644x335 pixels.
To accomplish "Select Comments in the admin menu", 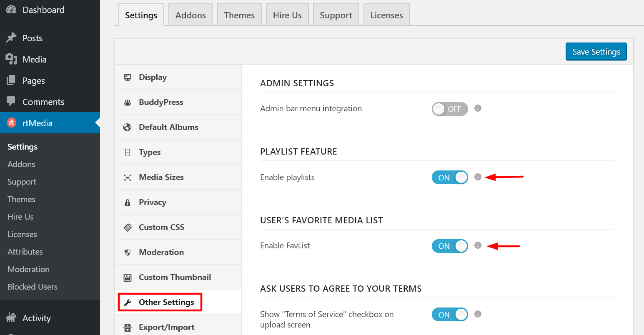I will point(43,102).
